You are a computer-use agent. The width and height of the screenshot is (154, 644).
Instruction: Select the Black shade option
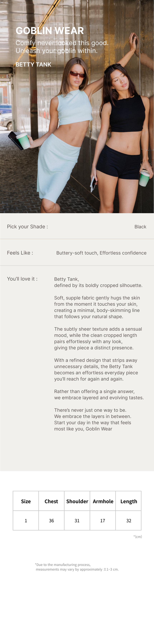tap(140, 227)
